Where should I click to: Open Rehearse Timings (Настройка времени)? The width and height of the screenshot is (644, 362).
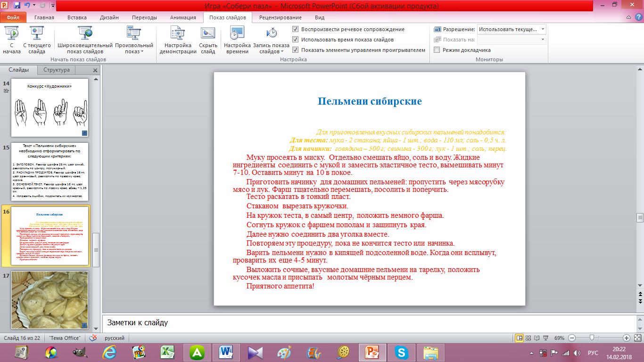tap(237, 40)
